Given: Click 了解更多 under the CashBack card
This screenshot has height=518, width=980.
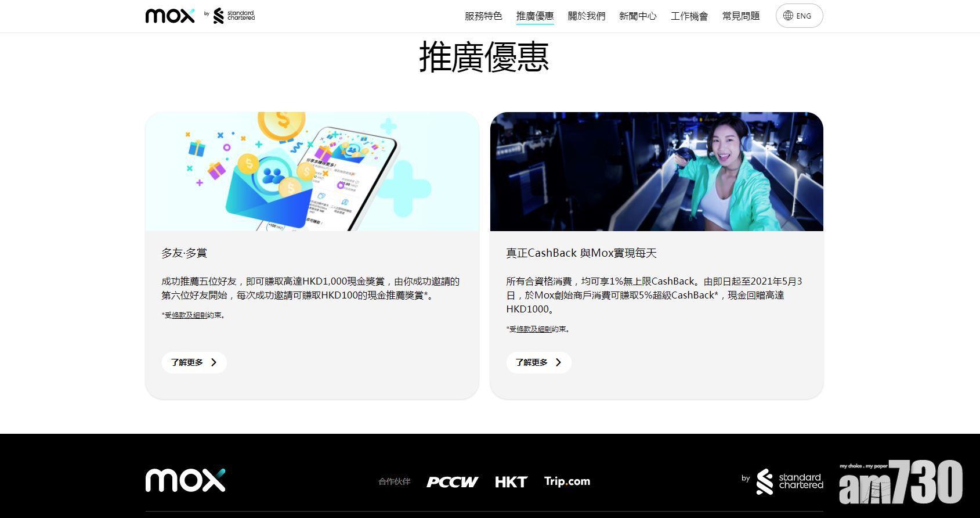Looking at the screenshot, I should tap(538, 362).
